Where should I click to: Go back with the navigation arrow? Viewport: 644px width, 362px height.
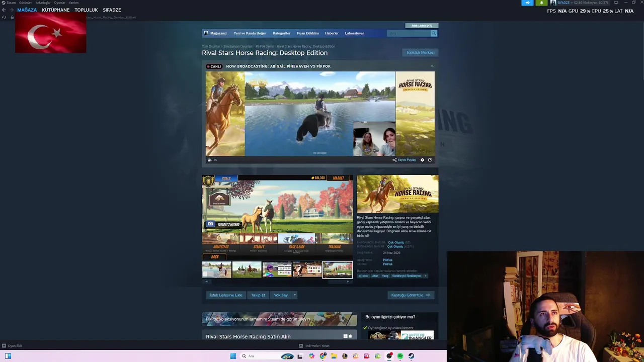[4, 10]
